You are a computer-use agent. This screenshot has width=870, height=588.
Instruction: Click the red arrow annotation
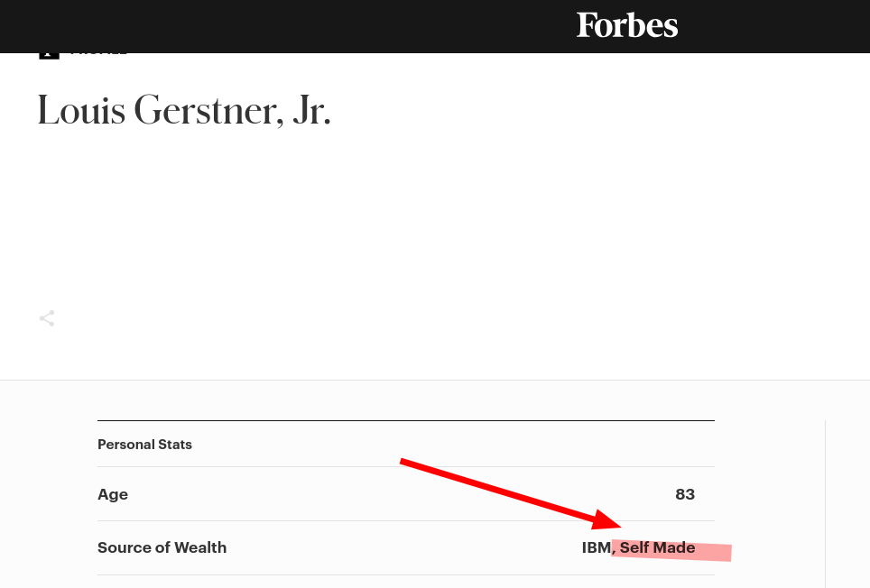pos(511,494)
